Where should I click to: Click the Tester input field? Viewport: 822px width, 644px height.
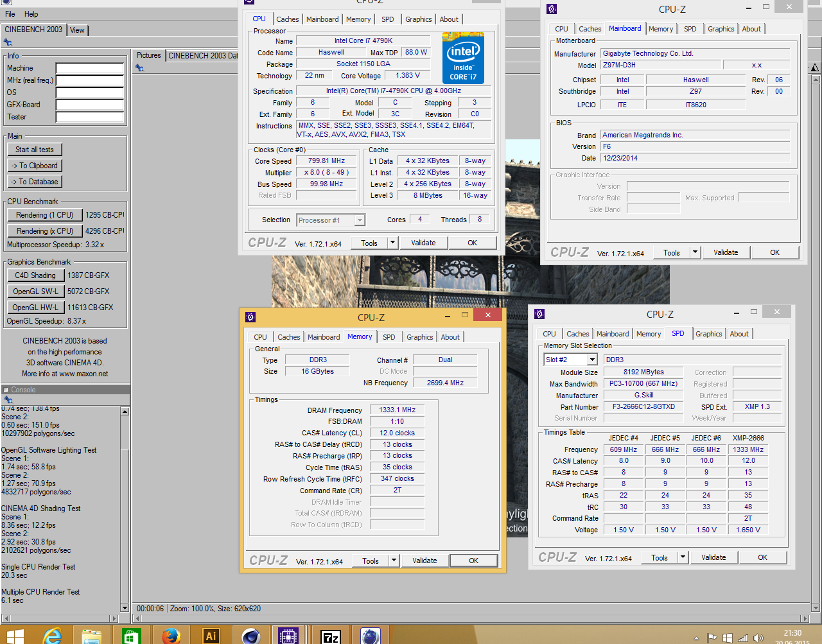(x=89, y=117)
